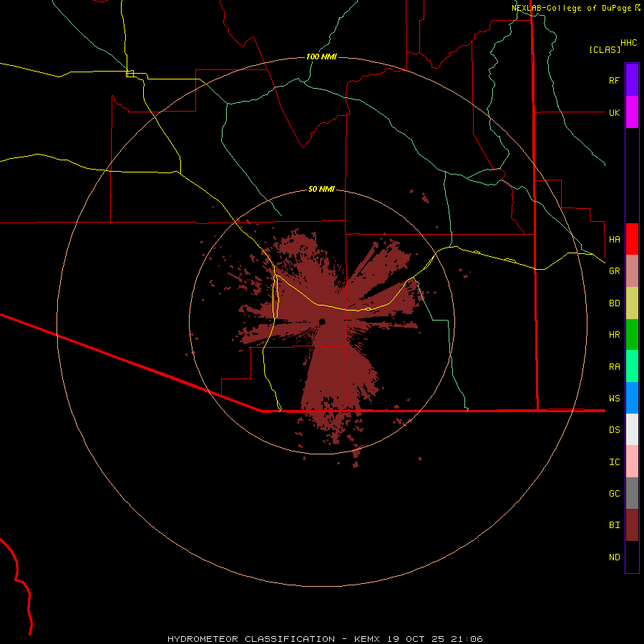This screenshot has height=644, width=644.
Task: Click the GC legend label
Action: (614, 494)
